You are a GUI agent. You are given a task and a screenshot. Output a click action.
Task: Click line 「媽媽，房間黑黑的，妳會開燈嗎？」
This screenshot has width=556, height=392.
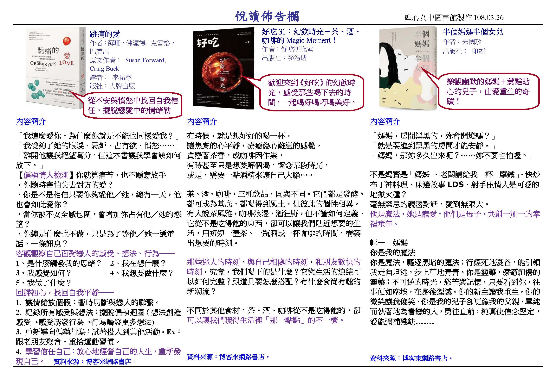(433, 136)
